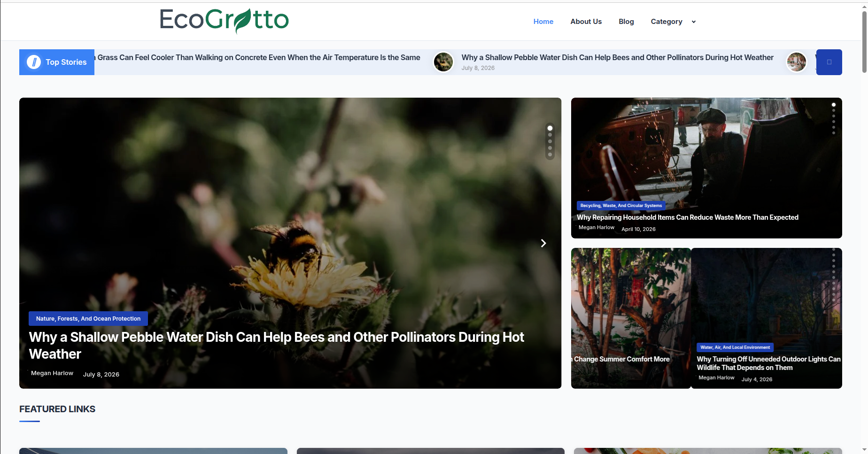The width and height of the screenshot is (868, 454).
Task: Click the page vertical scrollbar thumb
Action: point(864,41)
